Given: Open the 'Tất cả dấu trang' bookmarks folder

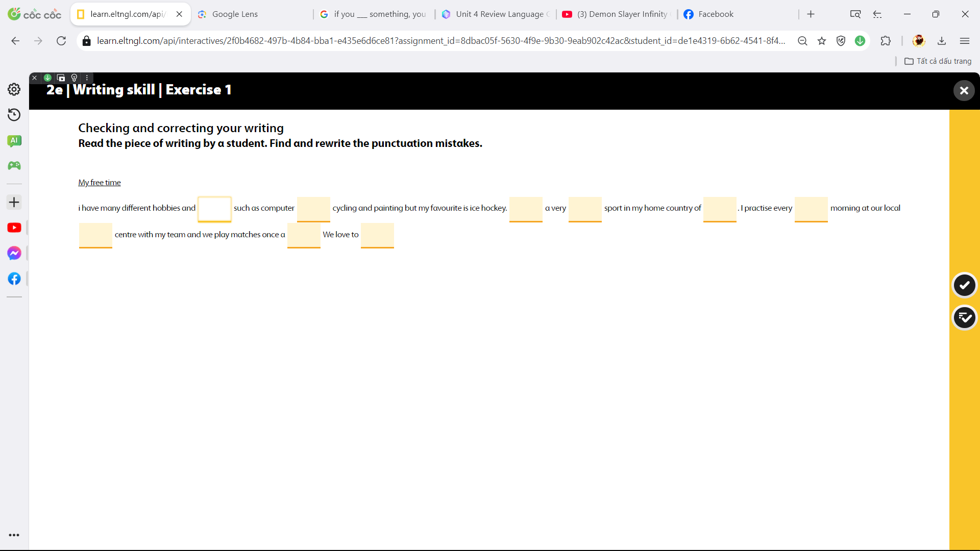Looking at the screenshot, I should click(938, 61).
